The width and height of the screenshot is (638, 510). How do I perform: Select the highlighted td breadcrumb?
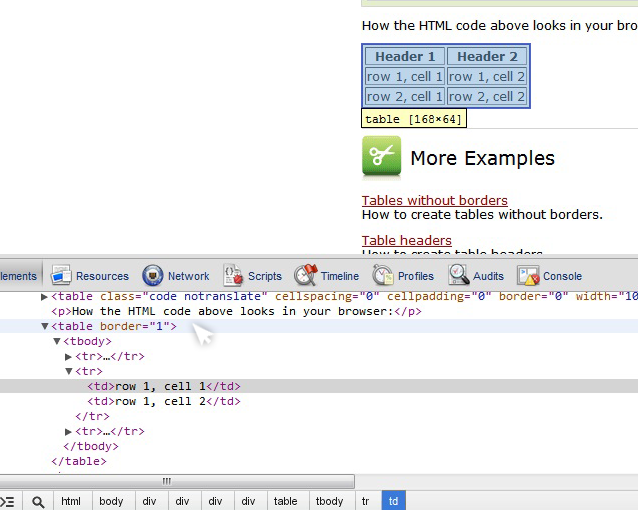(x=393, y=501)
